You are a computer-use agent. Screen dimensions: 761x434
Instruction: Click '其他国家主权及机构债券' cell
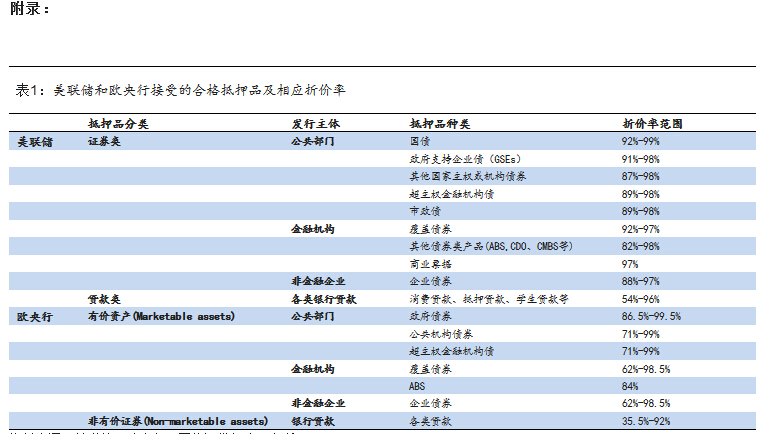tap(468, 176)
